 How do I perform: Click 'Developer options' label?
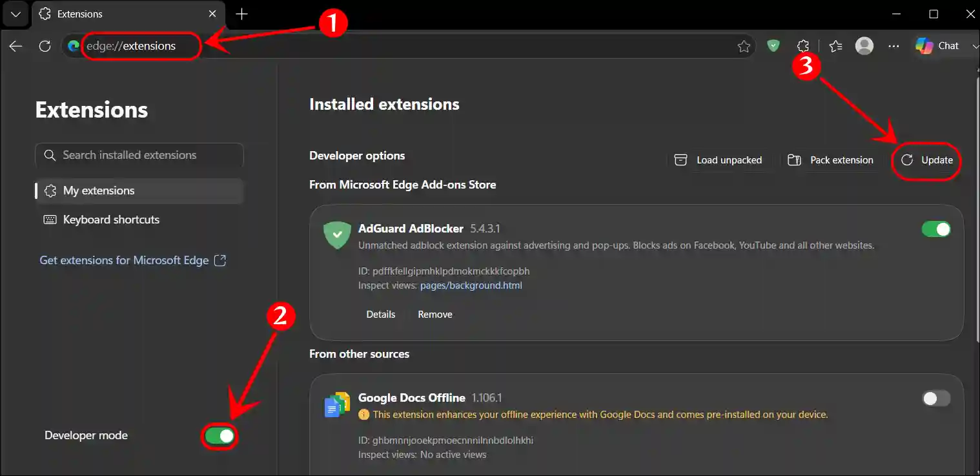click(x=357, y=156)
